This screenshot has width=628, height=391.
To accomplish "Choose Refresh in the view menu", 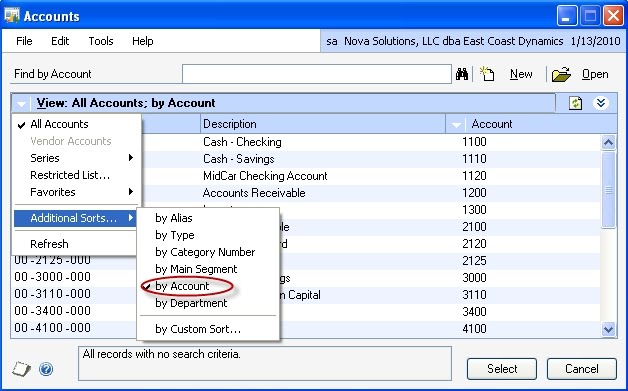I will tap(49, 244).
